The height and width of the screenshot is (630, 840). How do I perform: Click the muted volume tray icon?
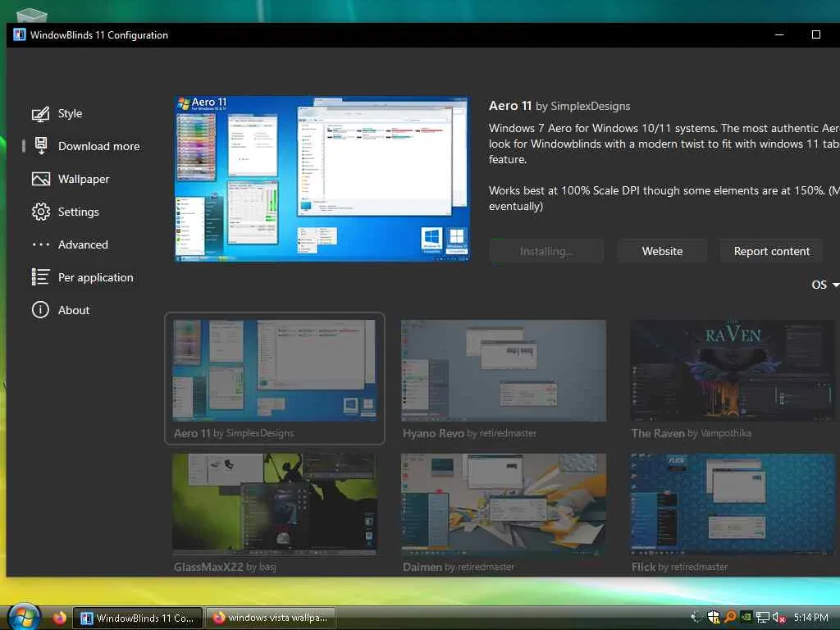pos(779,618)
